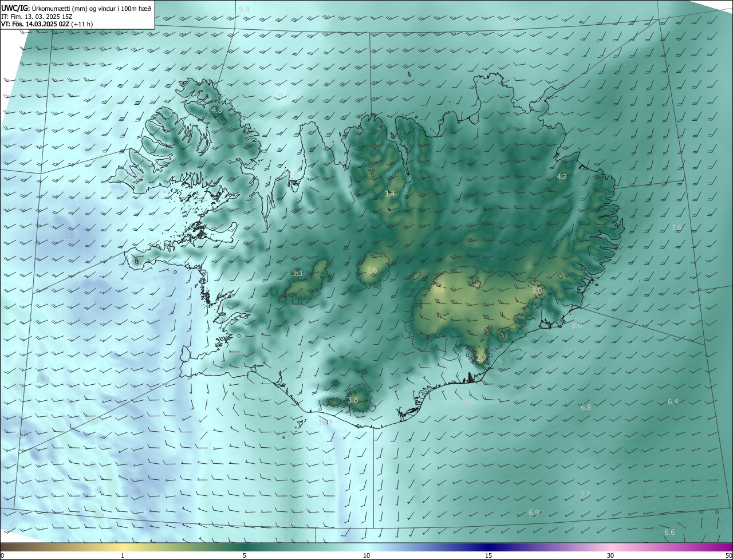Click the 7.7 value in the southeast sea
The image size is (733, 560).
pos(585,494)
